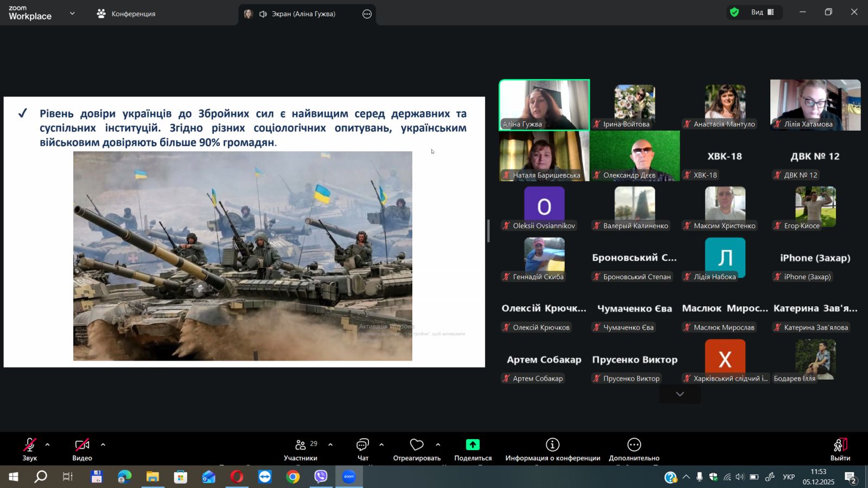This screenshot has width=868, height=488.
Task: Open the Чат chat panel
Action: click(x=362, y=450)
